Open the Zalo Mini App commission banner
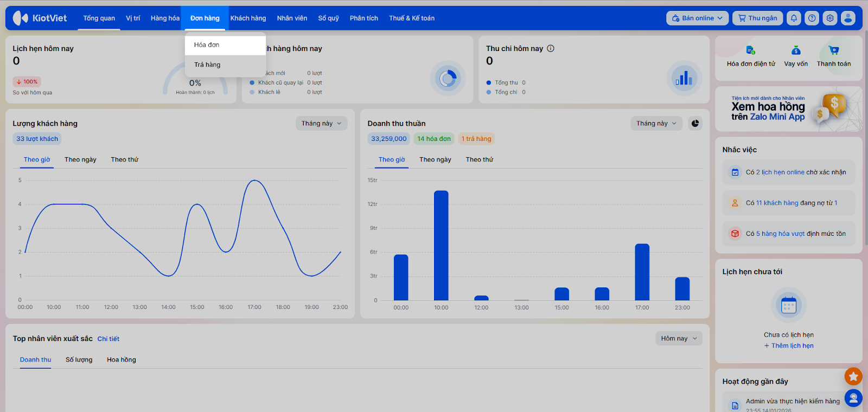Image resolution: width=868 pixels, height=412 pixels. click(788, 109)
